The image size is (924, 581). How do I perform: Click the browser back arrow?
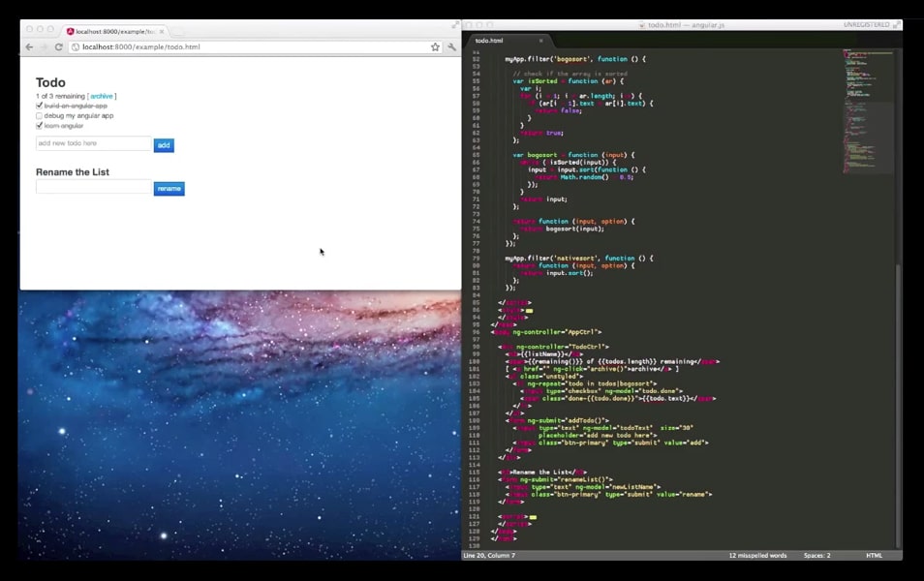pyautogui.click(x=29, y=47)
